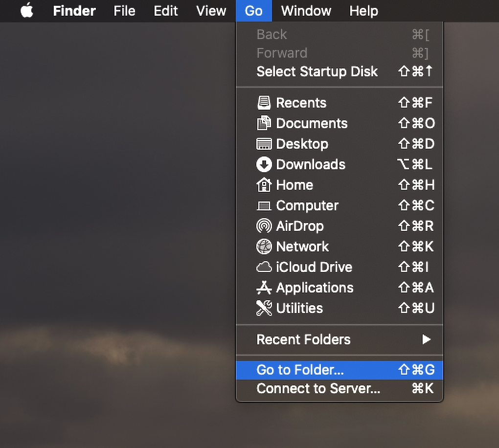
Task: Click the Utilities tools icon
Action: pos(264,308)
